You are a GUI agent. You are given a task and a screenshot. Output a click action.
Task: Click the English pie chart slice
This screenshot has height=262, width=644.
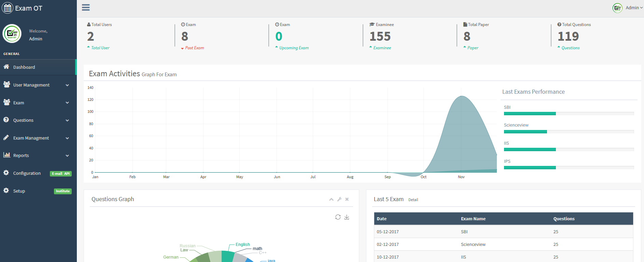tap(227, 257)
